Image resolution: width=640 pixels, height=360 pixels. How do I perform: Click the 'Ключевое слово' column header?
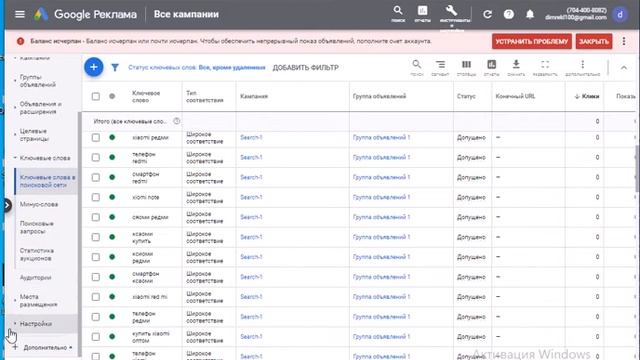(146, 96)
